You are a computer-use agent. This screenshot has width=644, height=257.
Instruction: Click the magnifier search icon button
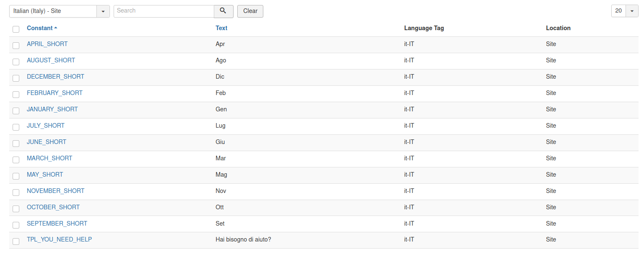point(223,11)
